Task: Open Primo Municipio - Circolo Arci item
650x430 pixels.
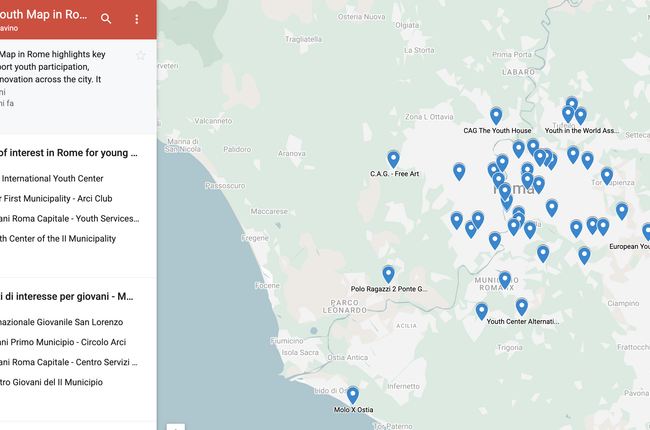Action: click(x=63, y=342)
